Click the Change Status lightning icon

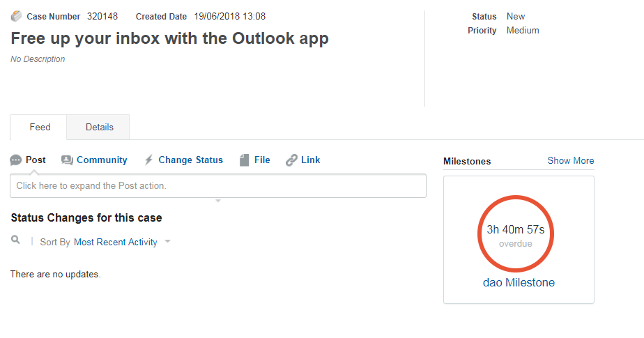click(148, 160)
